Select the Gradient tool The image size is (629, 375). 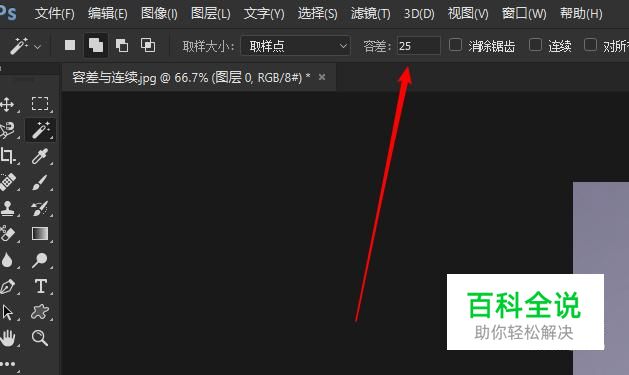point(40,234)
